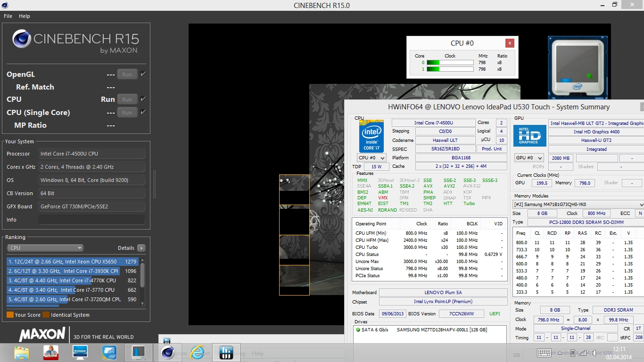Expand ranking Details with the arrow button

click(141, 248)
